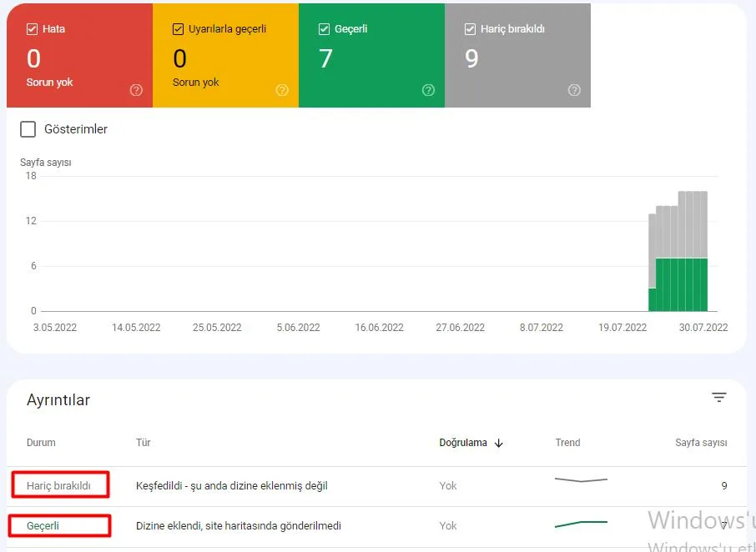Click gray trend sparkline for Hariç bırakıldı
756x552 pixels.
581,479
